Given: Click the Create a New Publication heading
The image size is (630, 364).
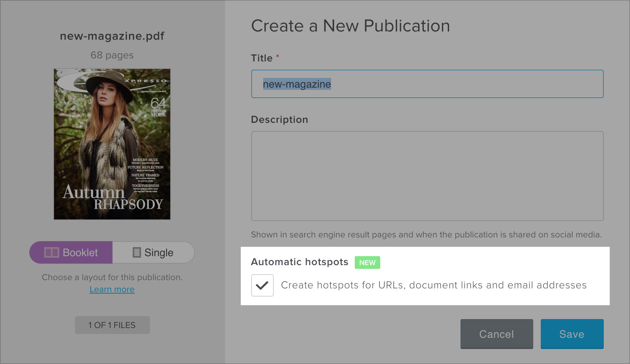Looking at the screenshot, I should coord(350,26).
